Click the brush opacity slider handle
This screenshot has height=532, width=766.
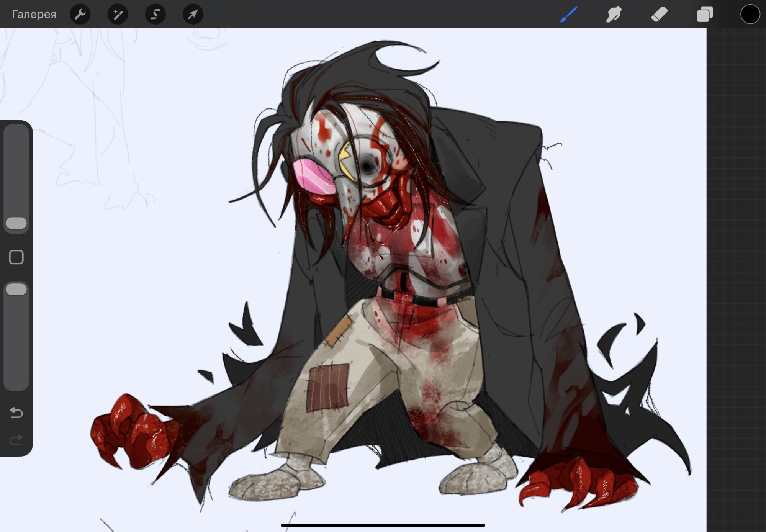pyautogui.click(x=16, y=290)
